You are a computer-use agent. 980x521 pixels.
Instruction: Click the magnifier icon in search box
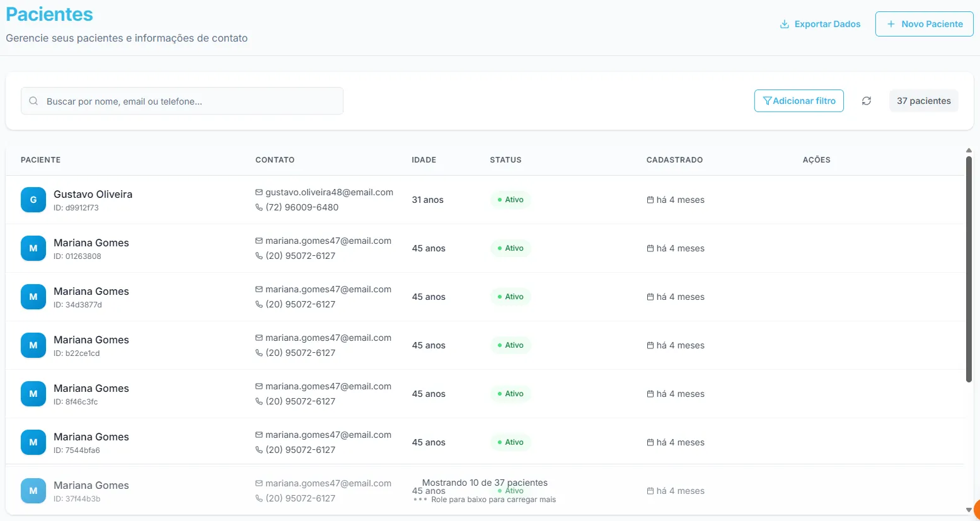pyautogui.click(x=34, y=101)
